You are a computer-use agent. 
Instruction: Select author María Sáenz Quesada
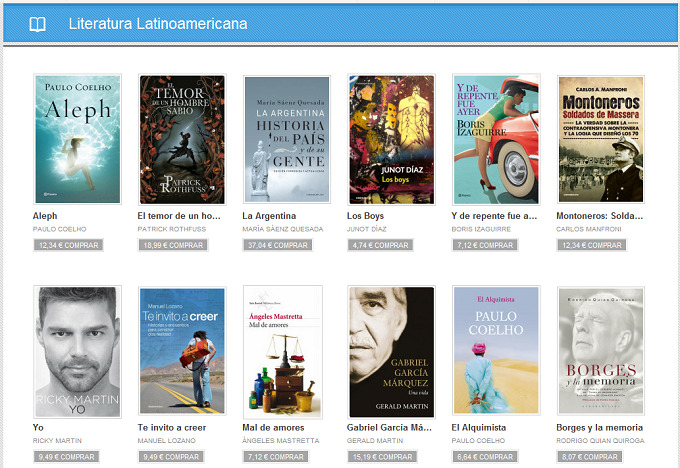point(283,229)
